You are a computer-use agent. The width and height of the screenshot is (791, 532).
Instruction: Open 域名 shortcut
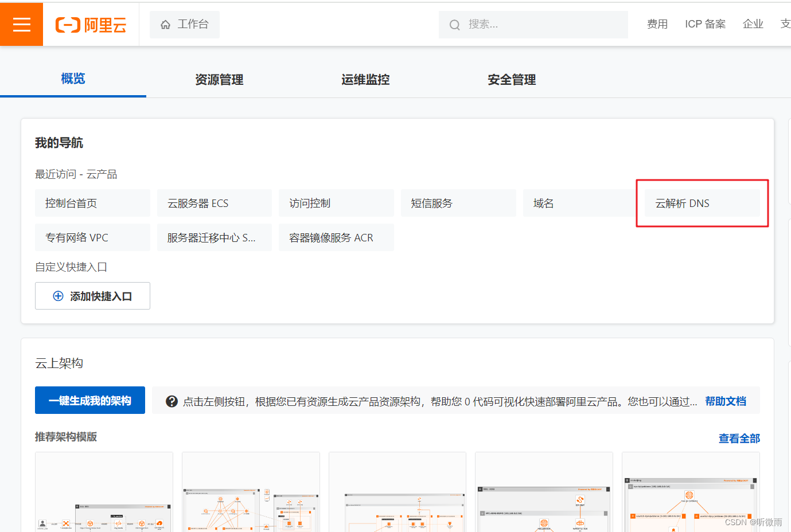[x=580, y=203]
